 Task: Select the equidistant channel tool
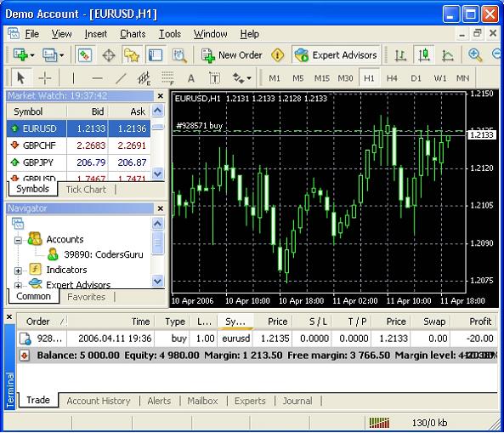[144, 78]
